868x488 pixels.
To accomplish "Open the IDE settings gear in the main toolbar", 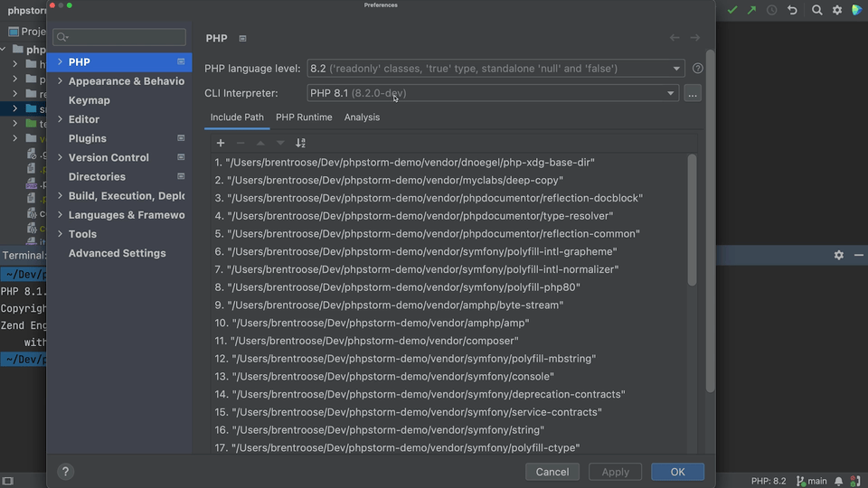I will click(837, 11).
